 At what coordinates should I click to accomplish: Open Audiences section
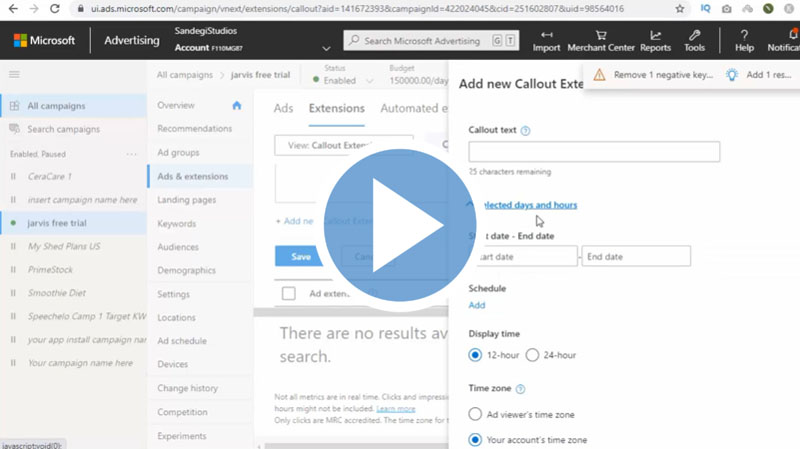tap(178, 247)
